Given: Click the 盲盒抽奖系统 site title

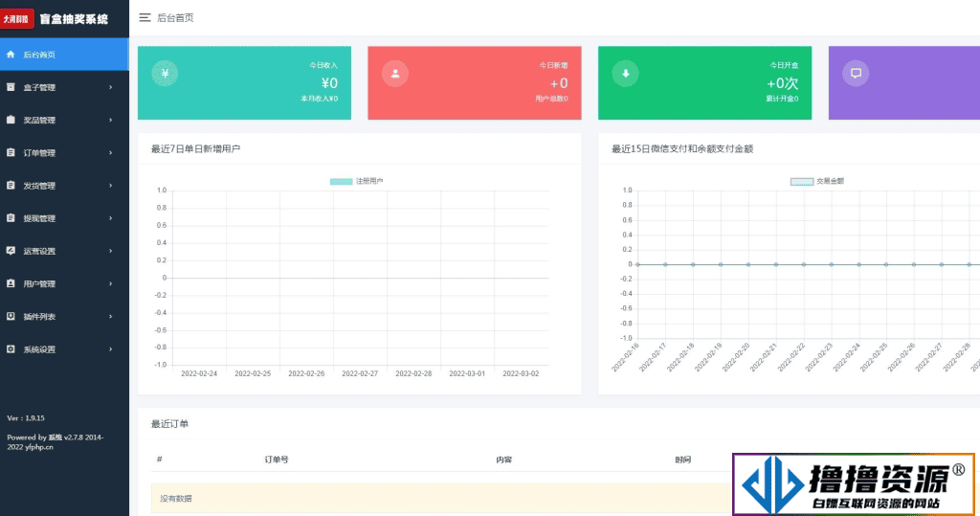Looking at the screenshot, I should pyautogui.click(x=74, y=19).
